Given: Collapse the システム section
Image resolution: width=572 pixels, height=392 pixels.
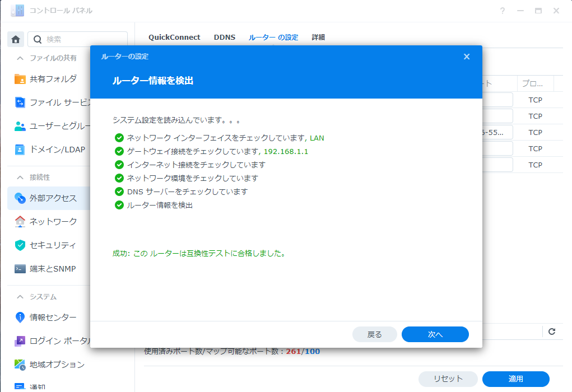Looking at the screenshot, I should [20, 297].
